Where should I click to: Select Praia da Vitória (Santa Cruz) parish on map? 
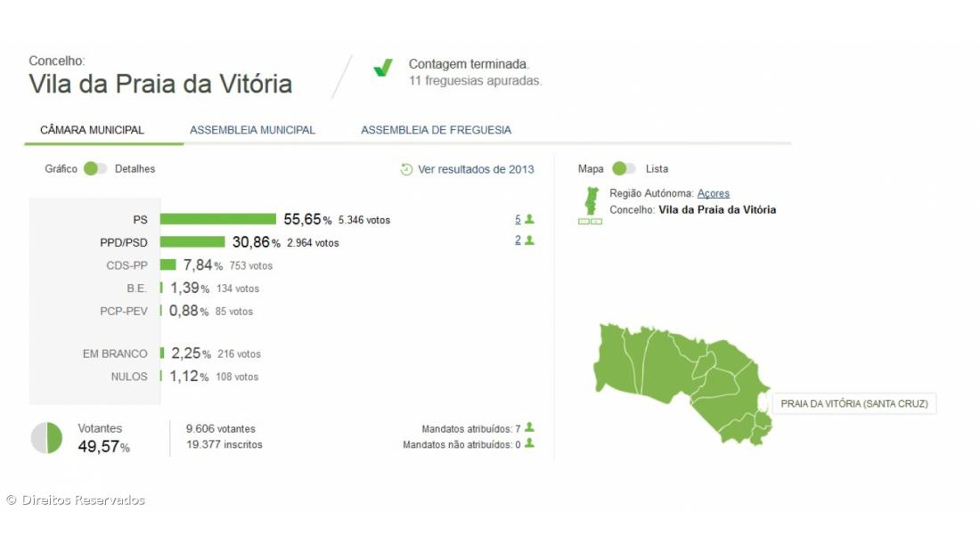point(762,402)
